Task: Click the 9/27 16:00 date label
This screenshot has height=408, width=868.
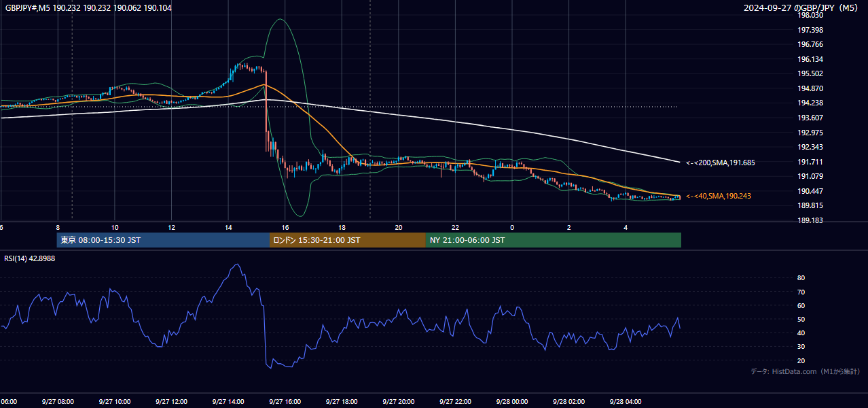Action: (285, 402)
